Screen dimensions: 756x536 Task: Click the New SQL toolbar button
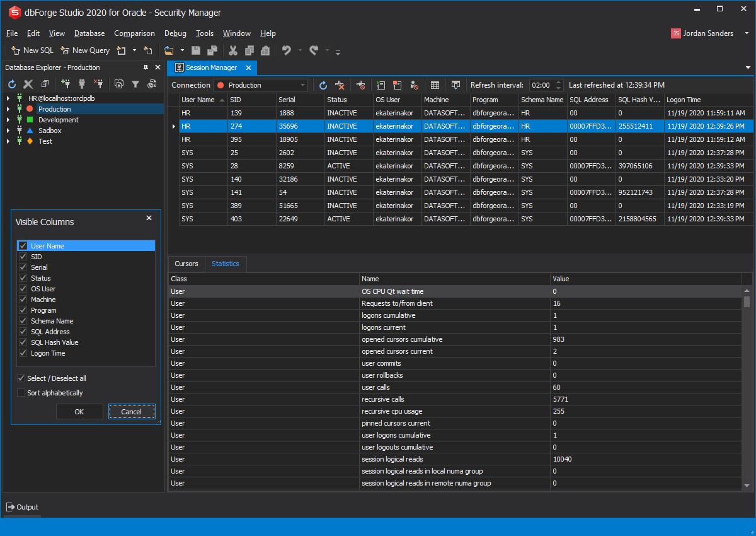point(33,50)
